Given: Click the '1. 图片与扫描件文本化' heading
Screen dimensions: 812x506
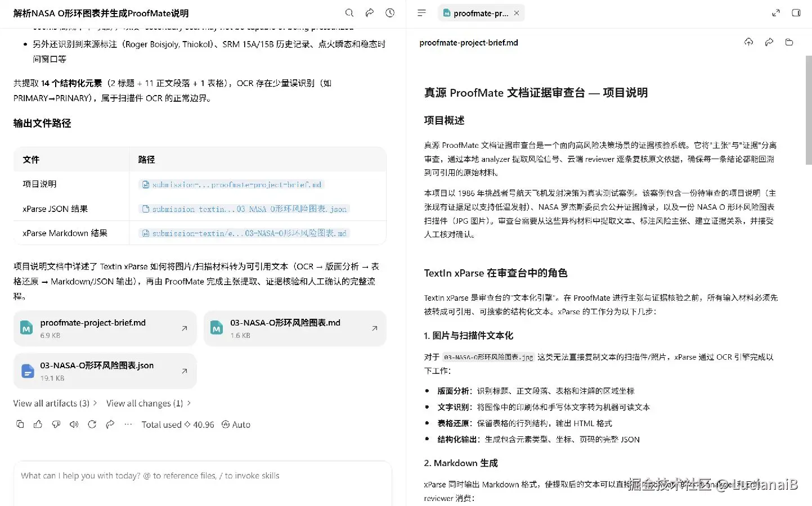Looking at the screenshot, I should pos(469,336).
